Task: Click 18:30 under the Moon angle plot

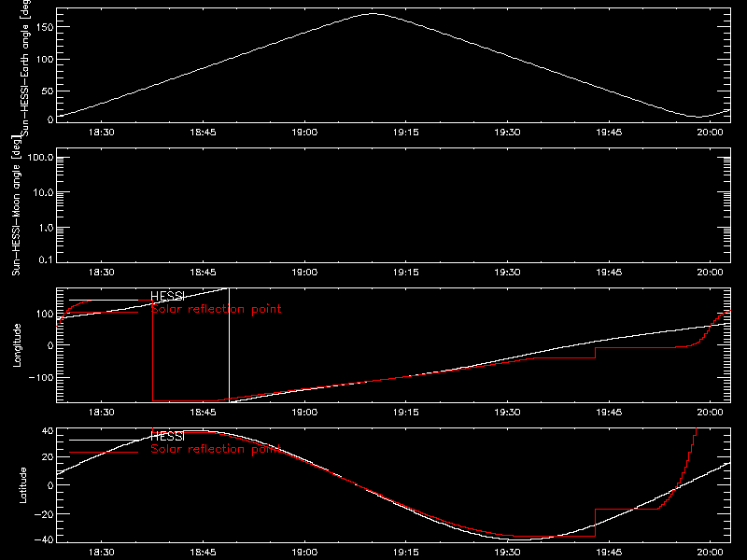Action: [102, 273]
